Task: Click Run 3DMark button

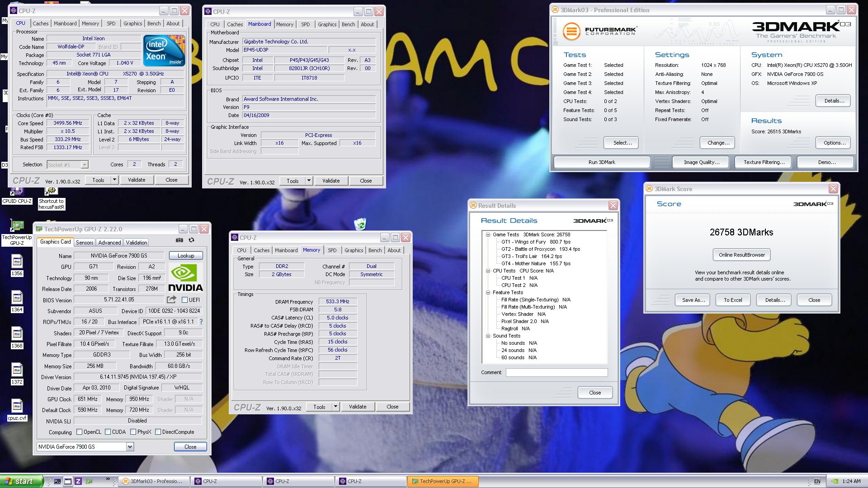Action: point(602,162)
